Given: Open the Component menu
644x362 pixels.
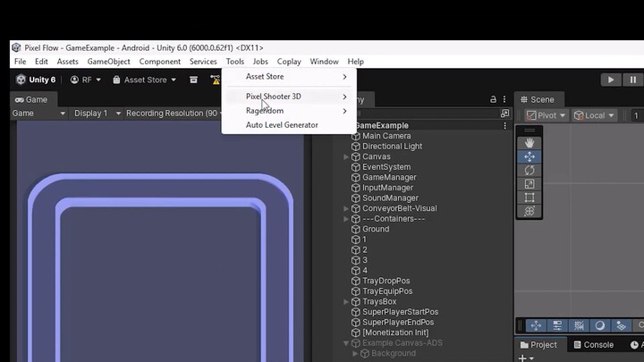Looking at the screenshot, I should tap(160, 62).
